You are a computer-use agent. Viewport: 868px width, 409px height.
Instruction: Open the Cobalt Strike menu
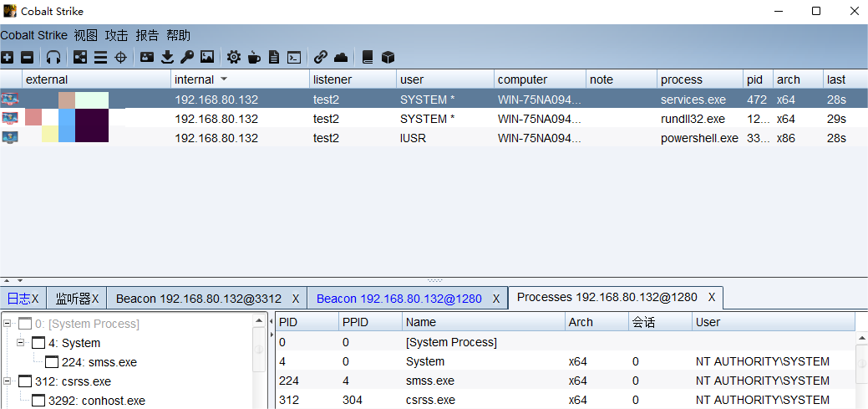(x=33, y=35)
